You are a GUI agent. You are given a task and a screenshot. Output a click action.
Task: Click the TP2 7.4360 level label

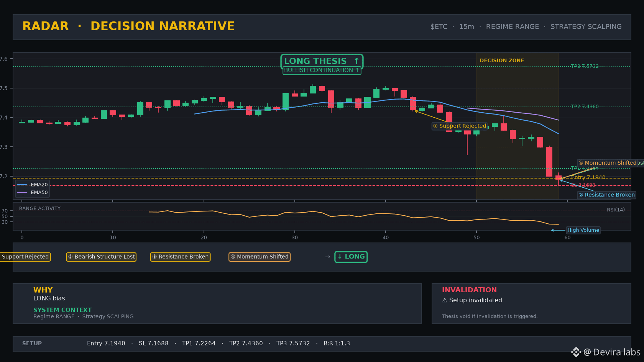tap(585, 106)
